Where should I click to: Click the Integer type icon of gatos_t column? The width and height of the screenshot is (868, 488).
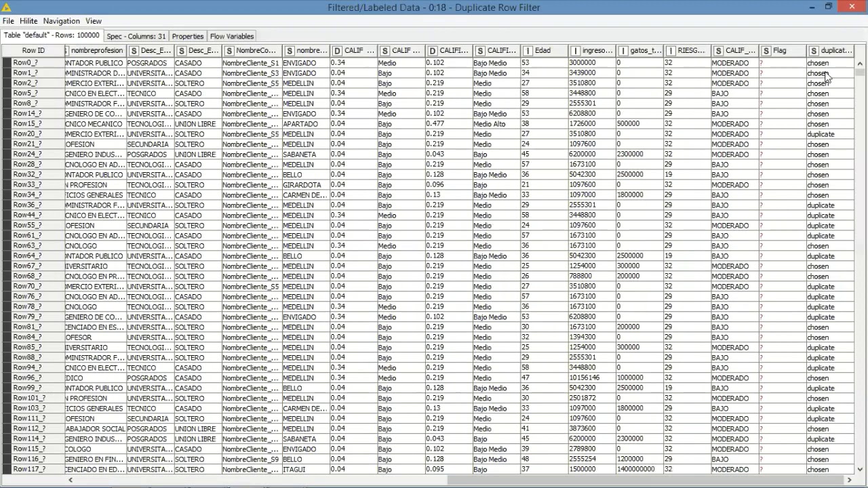pos(623,51)
